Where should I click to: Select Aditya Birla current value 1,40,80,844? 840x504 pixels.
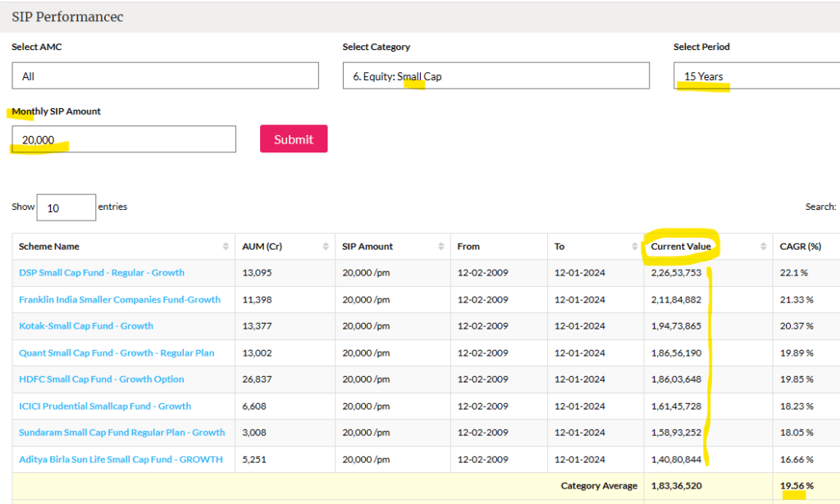676,459
